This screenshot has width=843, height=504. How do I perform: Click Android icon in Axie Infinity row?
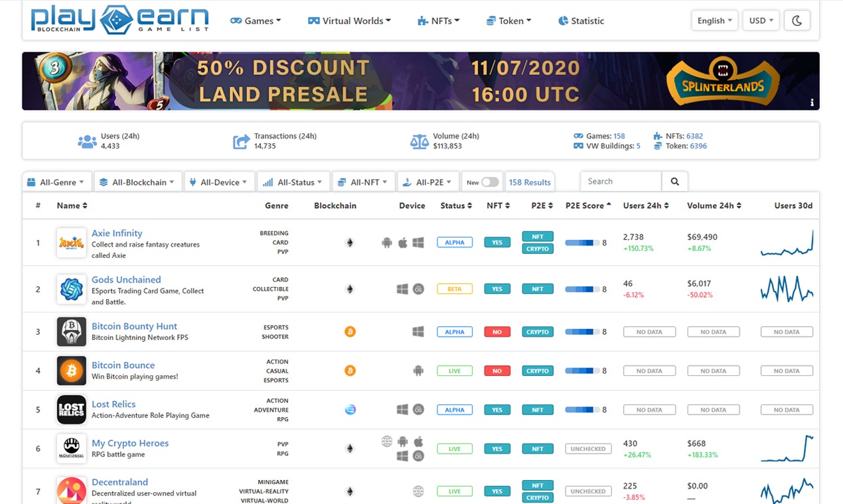point(387,243)
